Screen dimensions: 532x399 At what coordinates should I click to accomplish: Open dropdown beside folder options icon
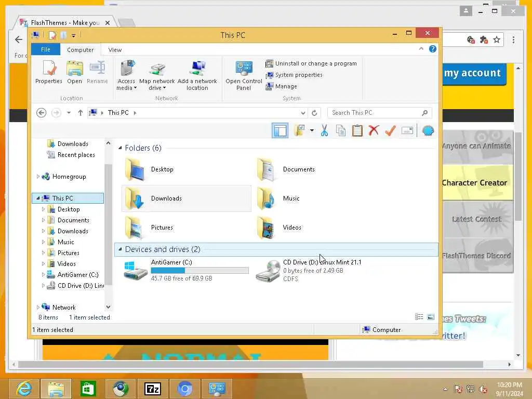coord(312,130)
